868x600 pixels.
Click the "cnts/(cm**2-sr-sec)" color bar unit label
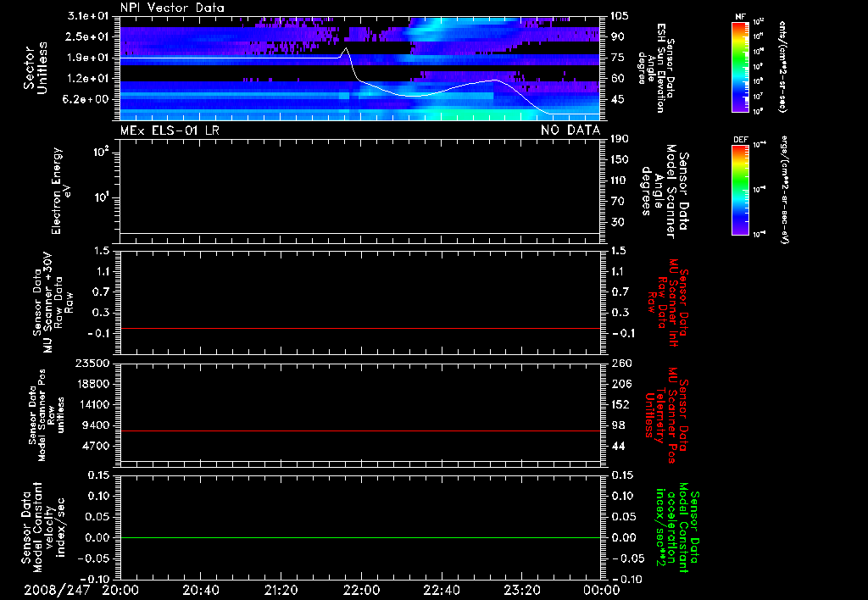coord(782,66)
